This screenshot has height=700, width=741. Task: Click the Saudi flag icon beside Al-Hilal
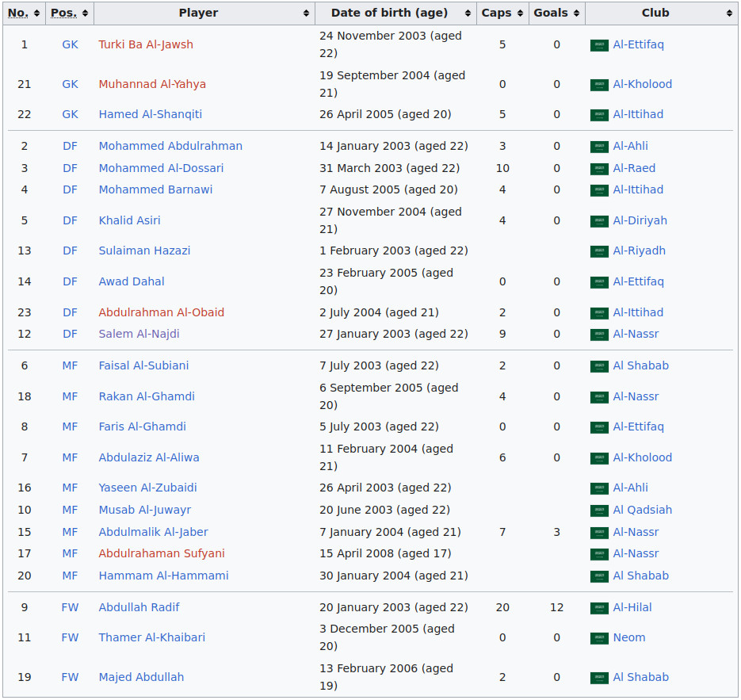(599, 608)
